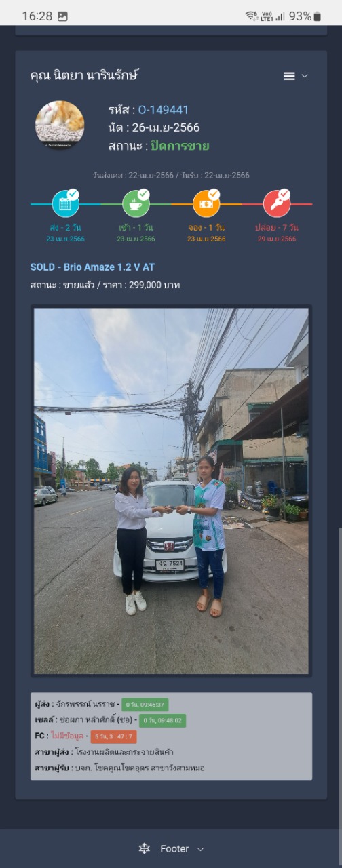Click the chevron next to hamburger menu
This screenshot has height=868, width=342.
tap(305, 76)
